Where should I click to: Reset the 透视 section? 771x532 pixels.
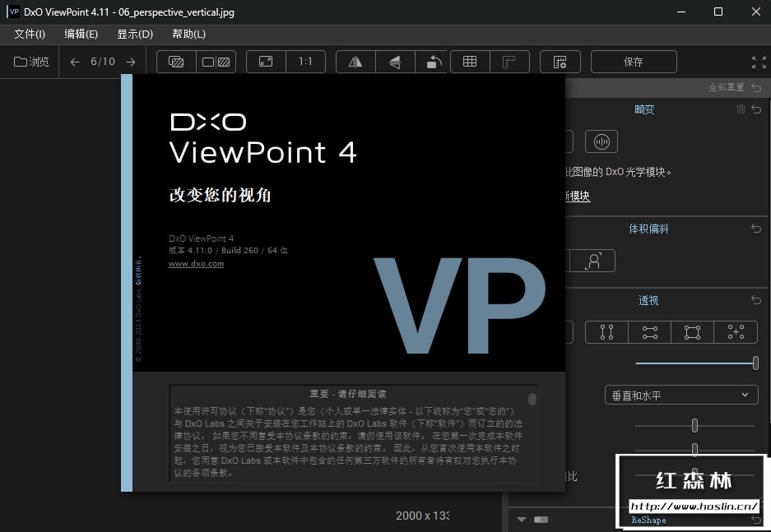pos(756,299)
